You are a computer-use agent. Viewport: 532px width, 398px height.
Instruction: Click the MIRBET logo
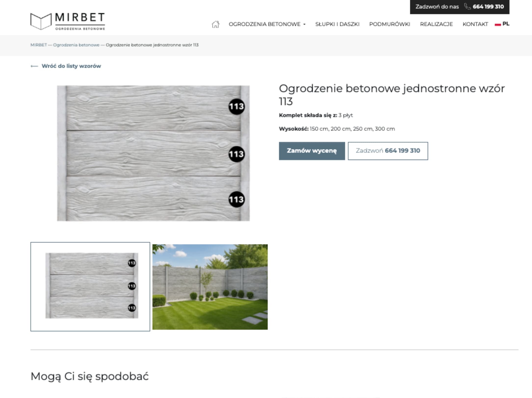pos(68,22)
